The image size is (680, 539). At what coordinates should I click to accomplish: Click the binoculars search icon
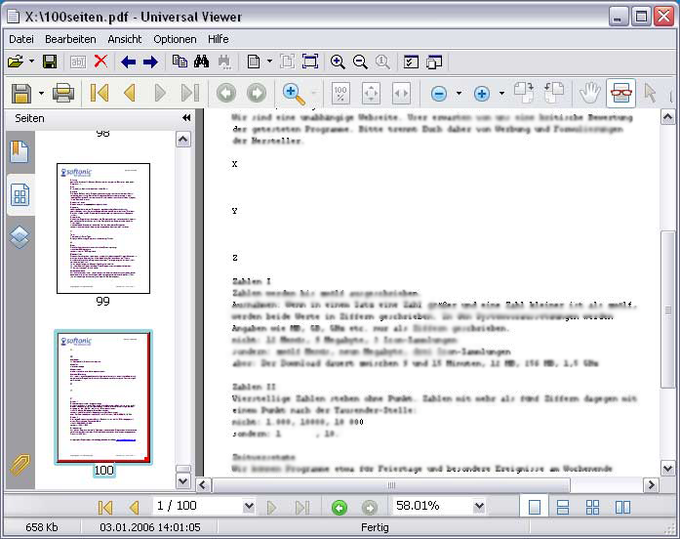click(201, 62)
